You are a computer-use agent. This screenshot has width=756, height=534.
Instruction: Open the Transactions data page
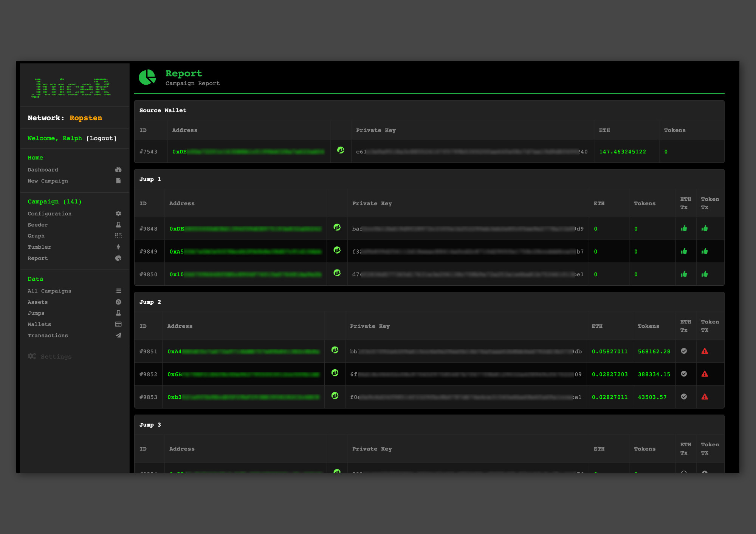point(48,336)
